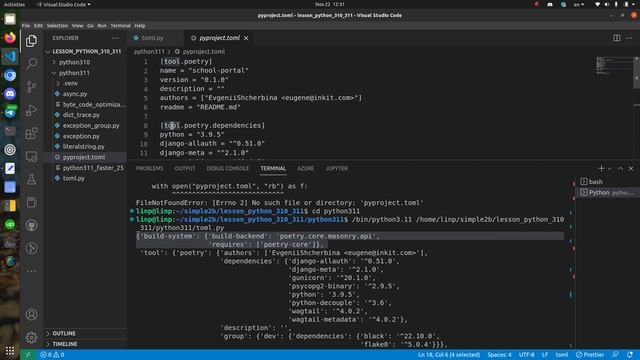
Task: Open the Manage gear menu
Action: (x=31, y=338)
